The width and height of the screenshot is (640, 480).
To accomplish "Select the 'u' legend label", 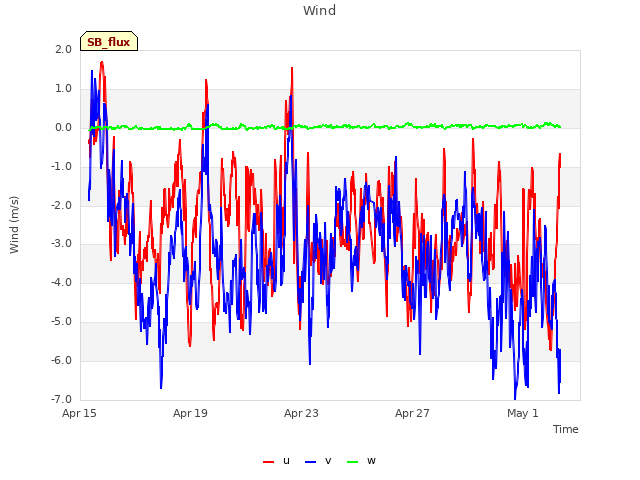I will coord(286,461).
